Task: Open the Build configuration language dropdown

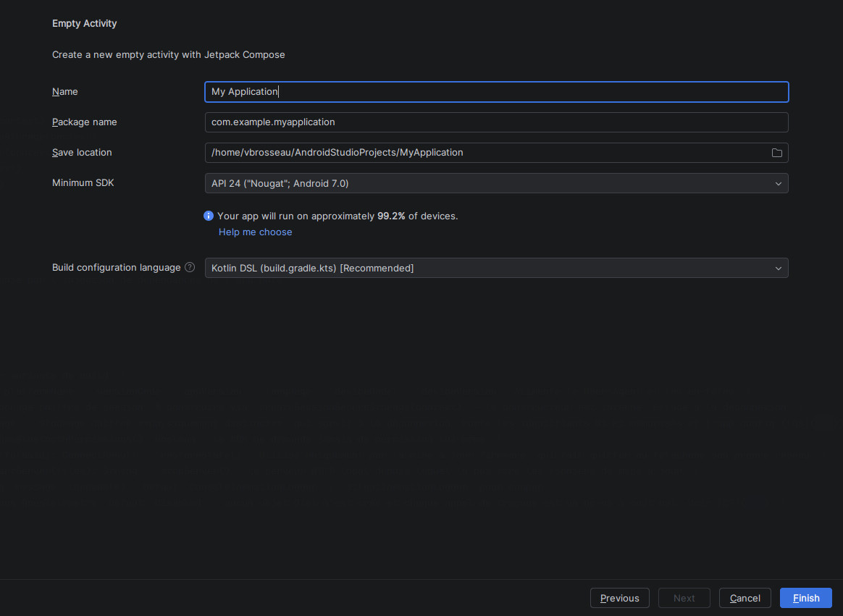Action: pos(496,269)
